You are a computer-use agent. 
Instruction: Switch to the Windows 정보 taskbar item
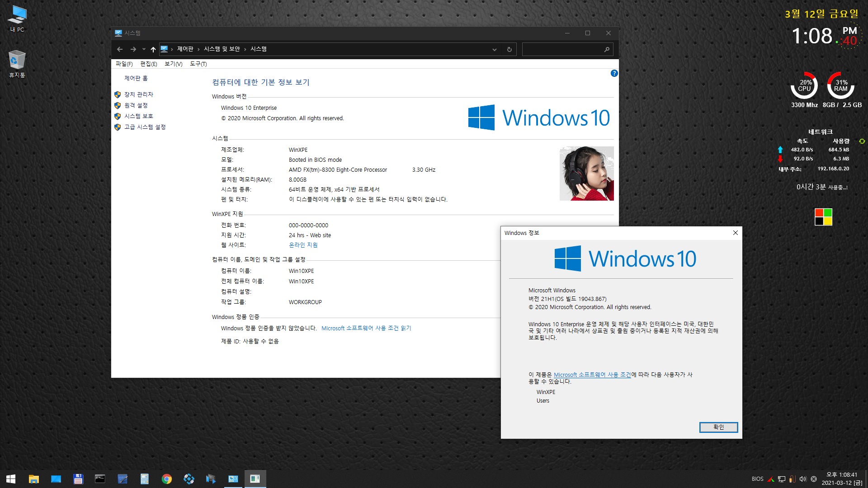point(255,479)
